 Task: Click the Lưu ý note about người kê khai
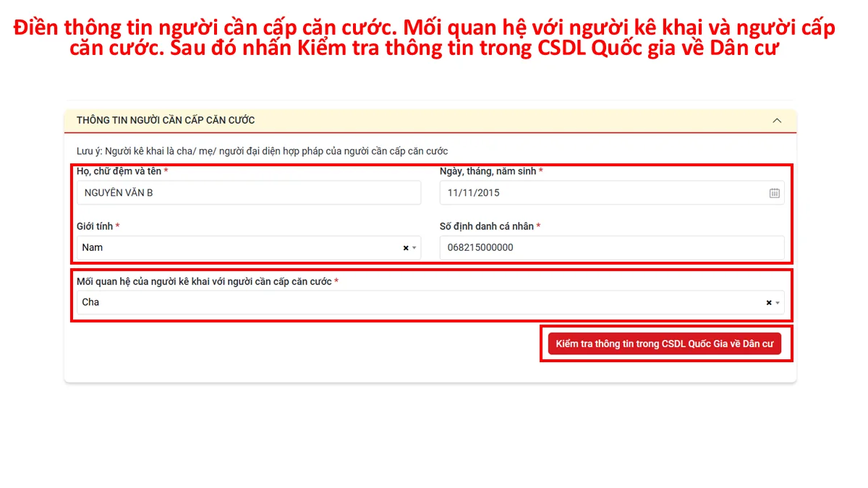263,151
